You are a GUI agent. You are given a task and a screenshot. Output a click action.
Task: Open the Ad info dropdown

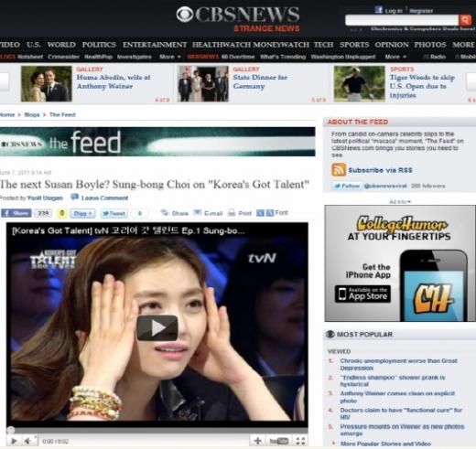400,201
